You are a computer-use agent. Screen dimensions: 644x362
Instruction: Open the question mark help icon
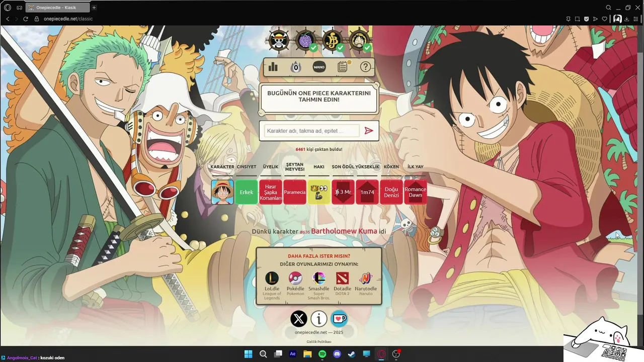365,67
